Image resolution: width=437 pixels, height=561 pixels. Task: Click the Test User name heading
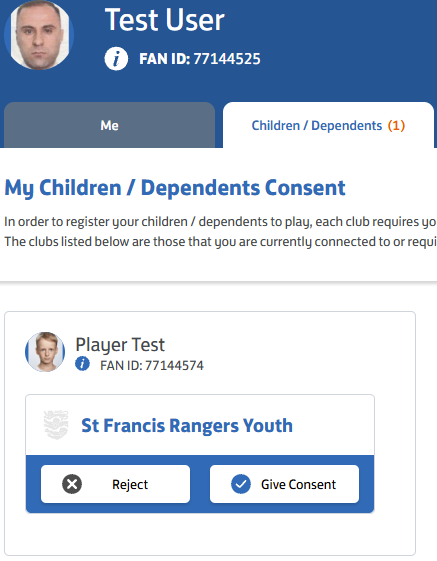[x=165, y=20]
